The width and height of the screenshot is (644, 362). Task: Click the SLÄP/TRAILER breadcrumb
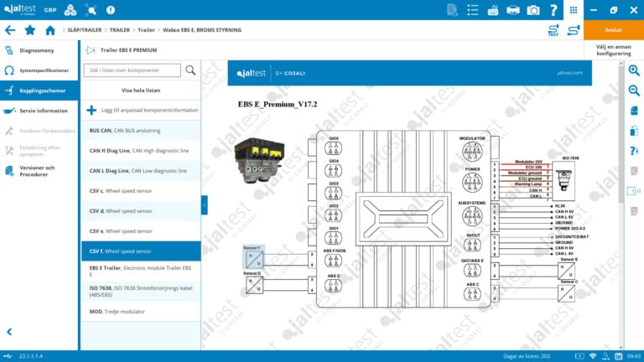pos(85,30)
